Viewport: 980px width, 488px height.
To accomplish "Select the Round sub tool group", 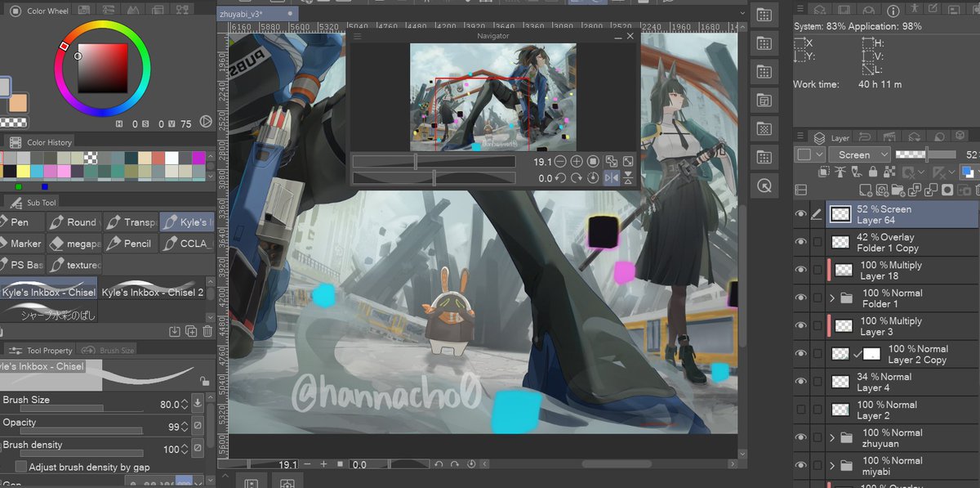I will (73, 222).
